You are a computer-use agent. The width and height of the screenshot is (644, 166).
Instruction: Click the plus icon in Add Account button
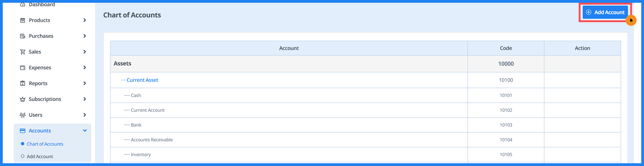coord(589,12)
